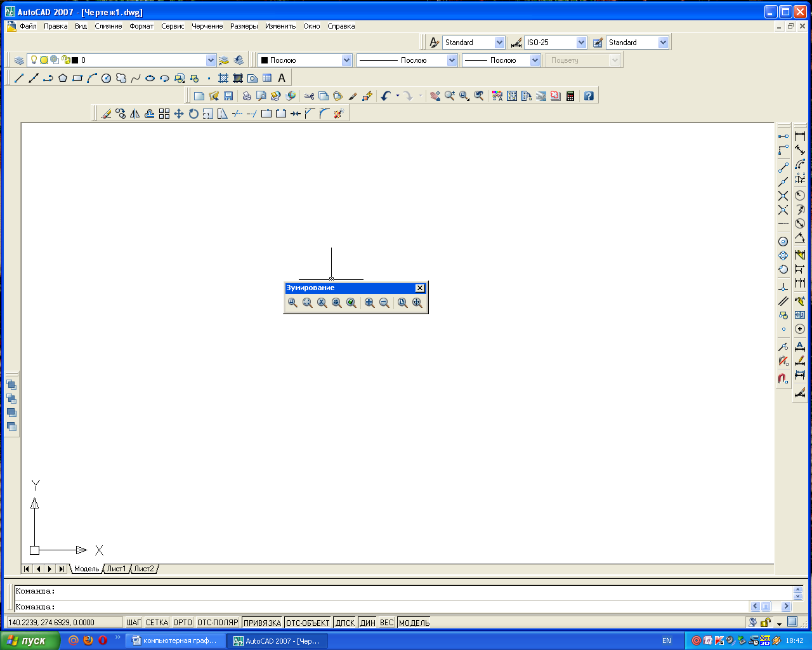Screen dimensions: 812x650
Task: Toggle ОТС-ОБЪЕКТ object snap tracking
Action: click(308, 623)
